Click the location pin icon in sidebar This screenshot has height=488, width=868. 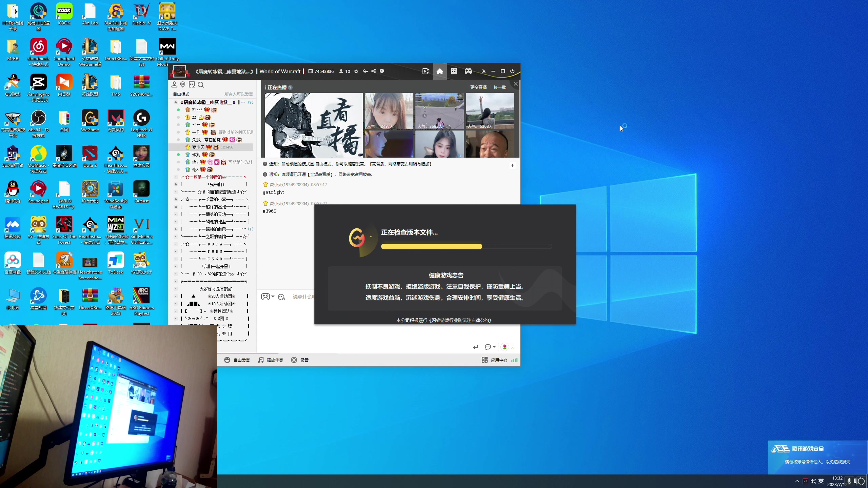click(183, 84)
